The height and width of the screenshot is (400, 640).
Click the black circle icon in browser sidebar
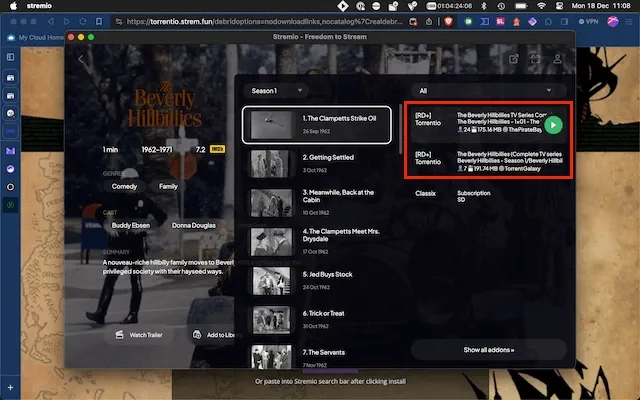11,187
